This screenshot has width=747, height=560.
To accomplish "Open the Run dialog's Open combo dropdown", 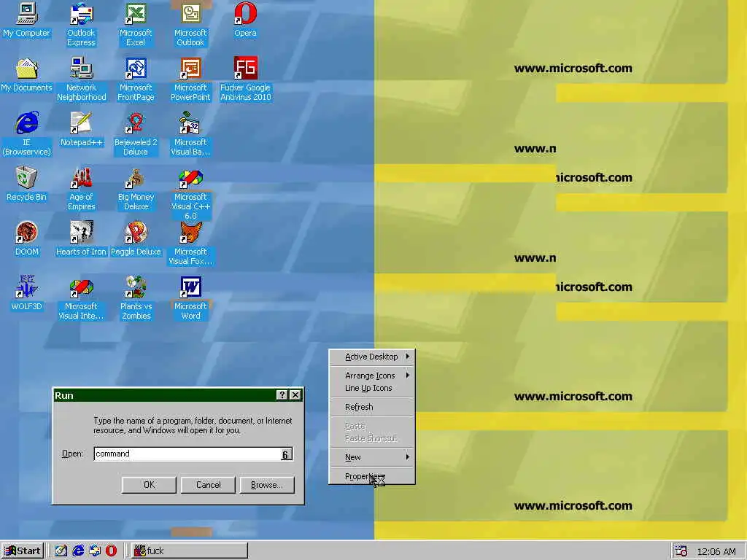I will (x=285, y=454).
